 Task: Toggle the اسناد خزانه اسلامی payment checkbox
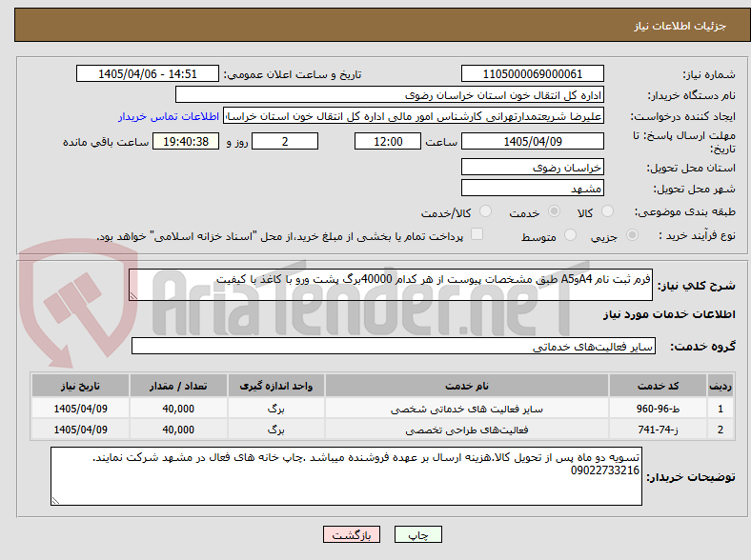coord(477,234)
